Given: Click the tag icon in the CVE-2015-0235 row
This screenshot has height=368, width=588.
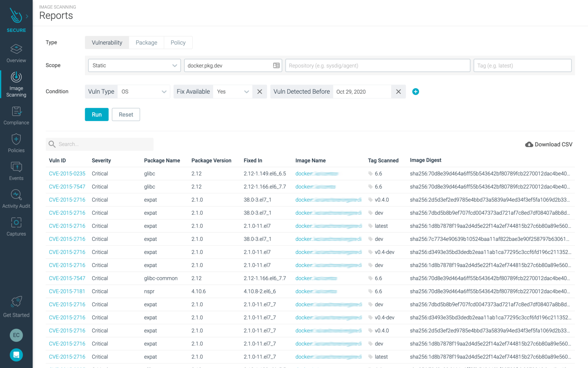Looking at the screenshot, I should coord(370,174).
